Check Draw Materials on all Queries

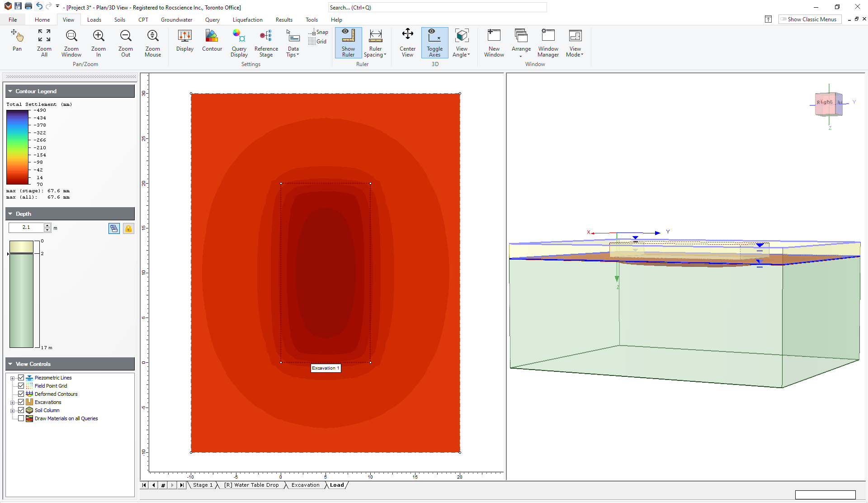tap(21, 418)
